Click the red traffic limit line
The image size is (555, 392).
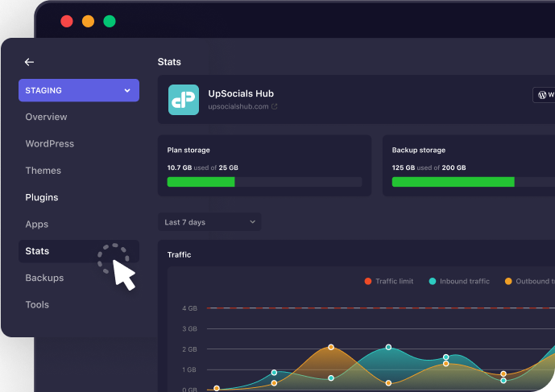(381, 308)
